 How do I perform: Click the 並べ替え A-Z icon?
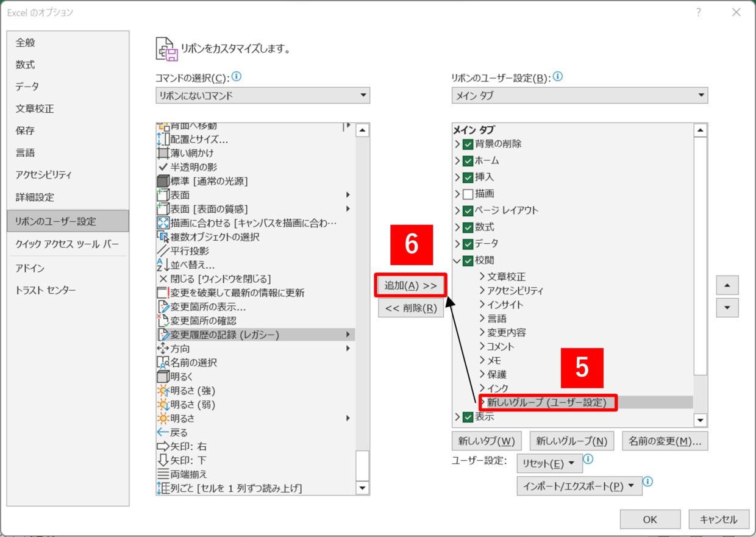click(x=163, y=265)
